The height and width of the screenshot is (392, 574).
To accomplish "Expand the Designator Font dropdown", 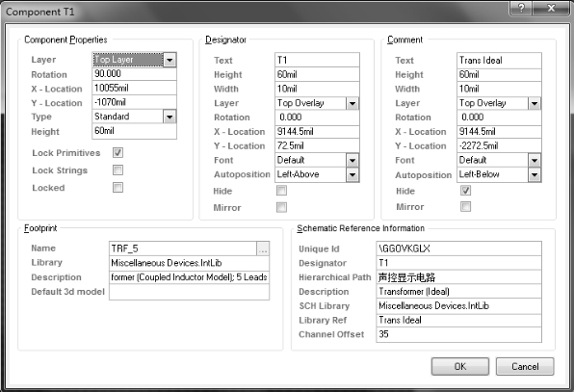I will coord(352,160).
